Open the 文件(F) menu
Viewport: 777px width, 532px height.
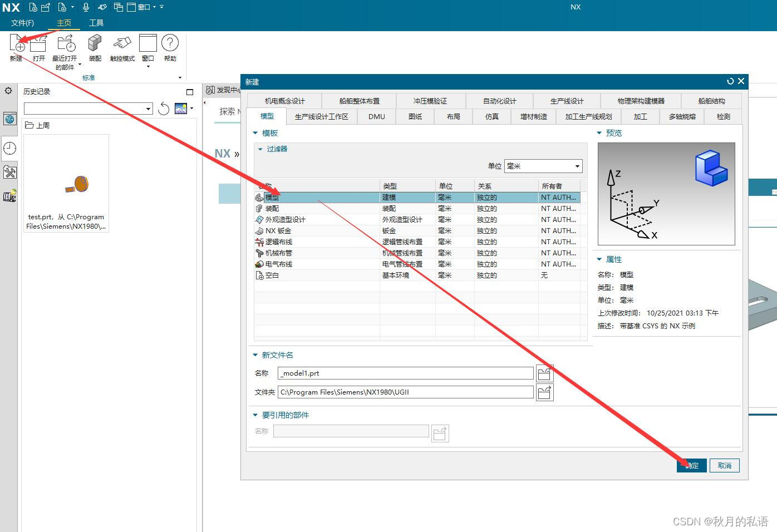[22, 23]
